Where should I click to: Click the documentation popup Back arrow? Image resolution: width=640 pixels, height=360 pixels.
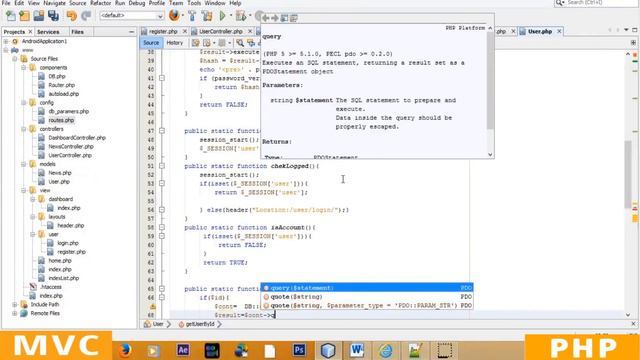coord(265,18)
